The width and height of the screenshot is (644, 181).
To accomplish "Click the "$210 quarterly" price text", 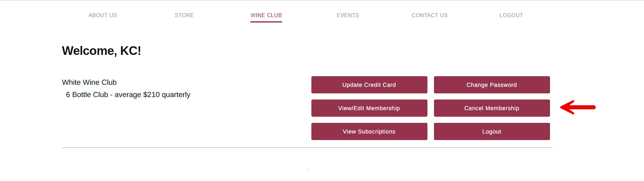I will 167,95.
